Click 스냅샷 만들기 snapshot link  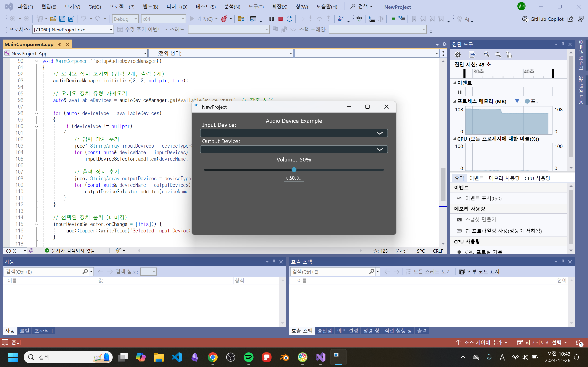[480, 219]
